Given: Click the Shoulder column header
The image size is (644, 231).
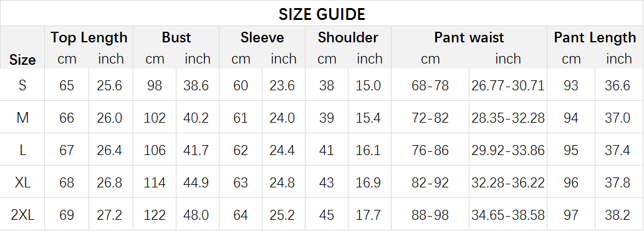Looking at the screenshot, I should (x=348, y=37).
